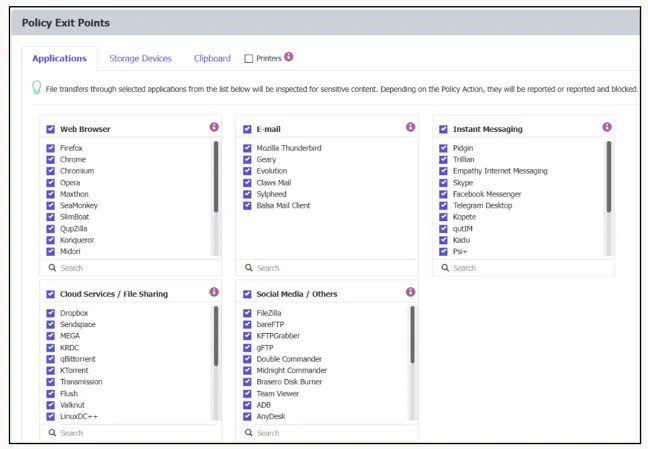
Task: Focus the Cloud Services search field
Action: 131,433
